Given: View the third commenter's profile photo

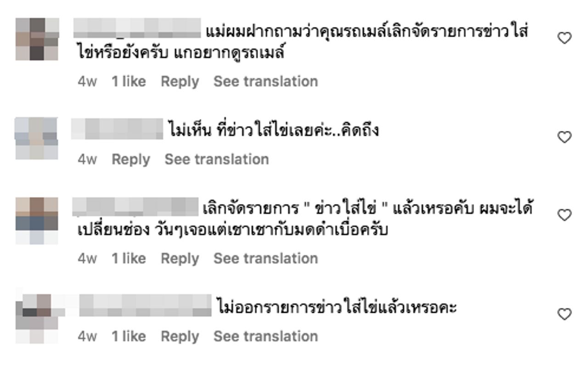Looking at the screenshot, I should click(x=37, y=220).
